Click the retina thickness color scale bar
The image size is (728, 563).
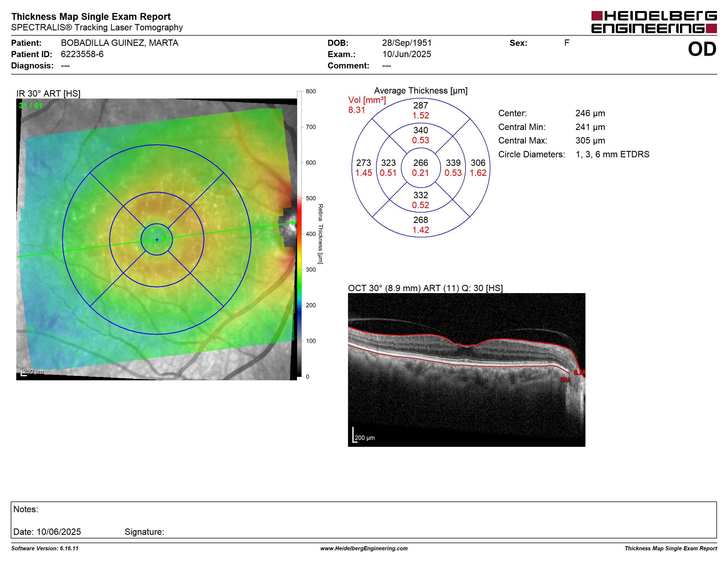coord(299,234)
